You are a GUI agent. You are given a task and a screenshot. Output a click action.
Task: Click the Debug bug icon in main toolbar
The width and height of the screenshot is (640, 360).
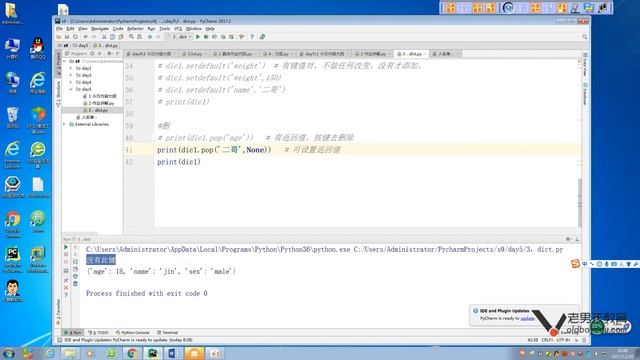click(206, 37)
